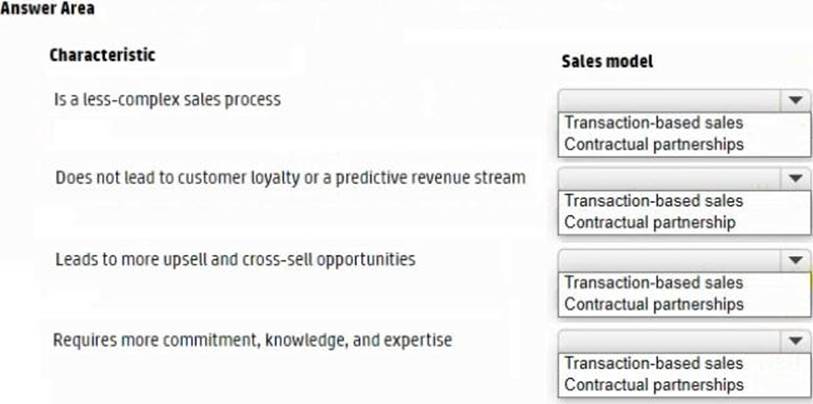Viewport: 813px width, 404px height.
Task: Click "Is a less-complex sales process" text
Action: click(x=167, y=99)
